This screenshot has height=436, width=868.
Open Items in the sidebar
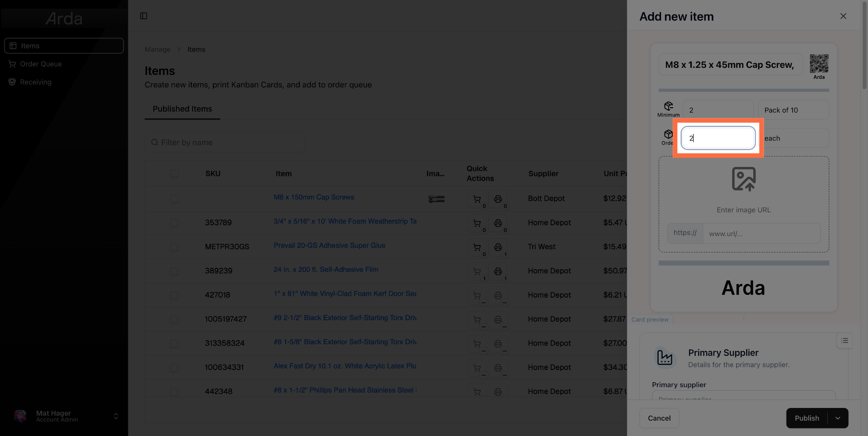click(x=64, y=46)
